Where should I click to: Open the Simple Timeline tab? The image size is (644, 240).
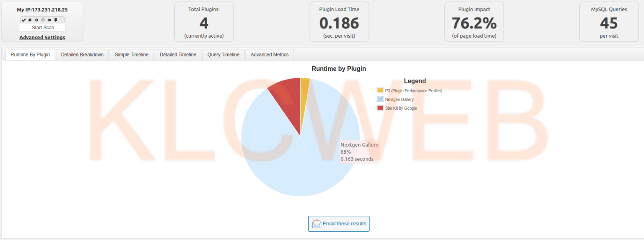(x=132, y=54)
